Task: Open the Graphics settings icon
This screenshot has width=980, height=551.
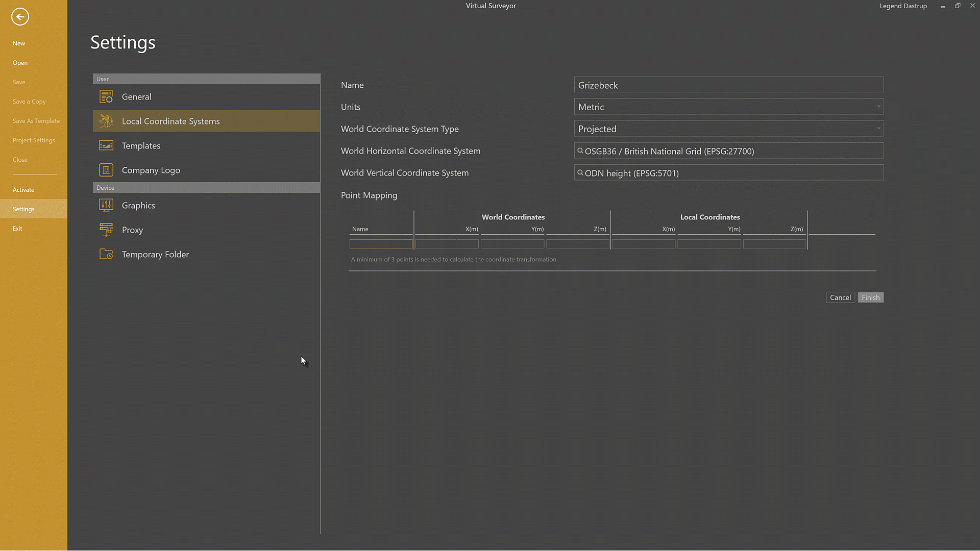Action: pos(106,205)
